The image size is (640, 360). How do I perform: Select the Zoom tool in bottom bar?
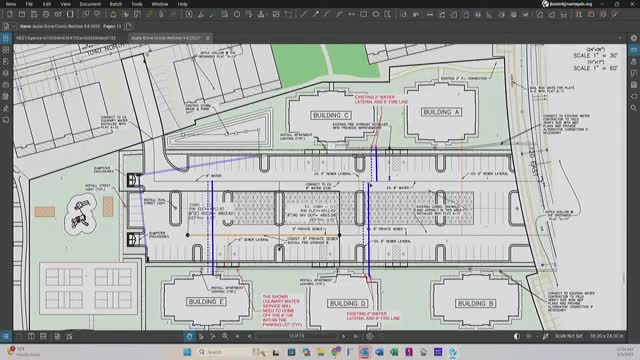225,336
